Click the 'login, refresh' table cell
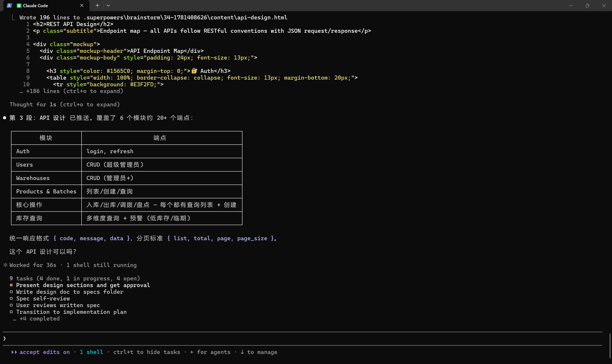The height and width of the screenshot is (364, 612). [162, 151]
